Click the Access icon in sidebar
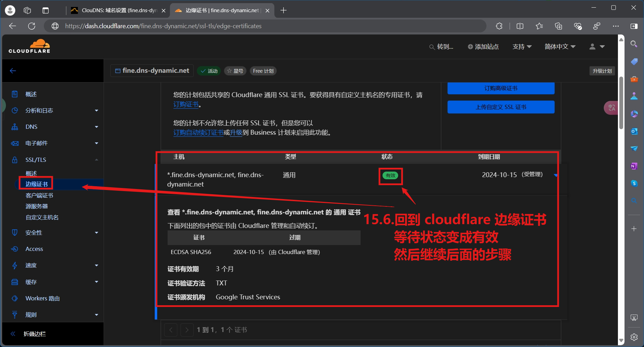Image resolution: width=644 pixels, height=347 pixels. click(15, 249)
